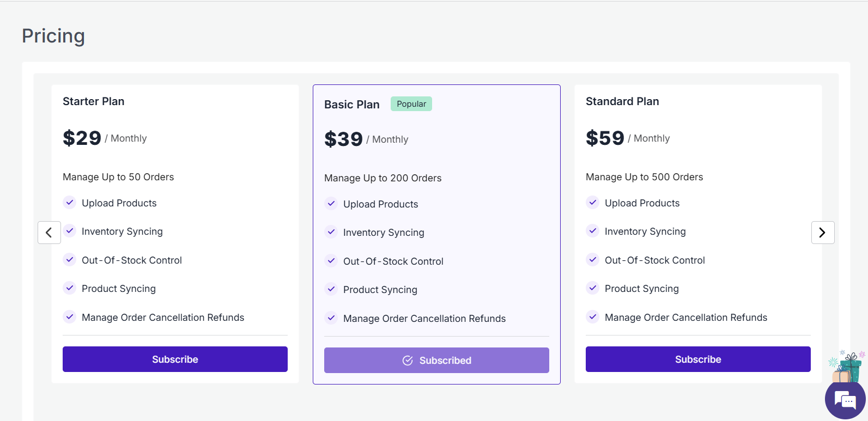
Task: Open the live chat widget
Action: coord(845,401)
